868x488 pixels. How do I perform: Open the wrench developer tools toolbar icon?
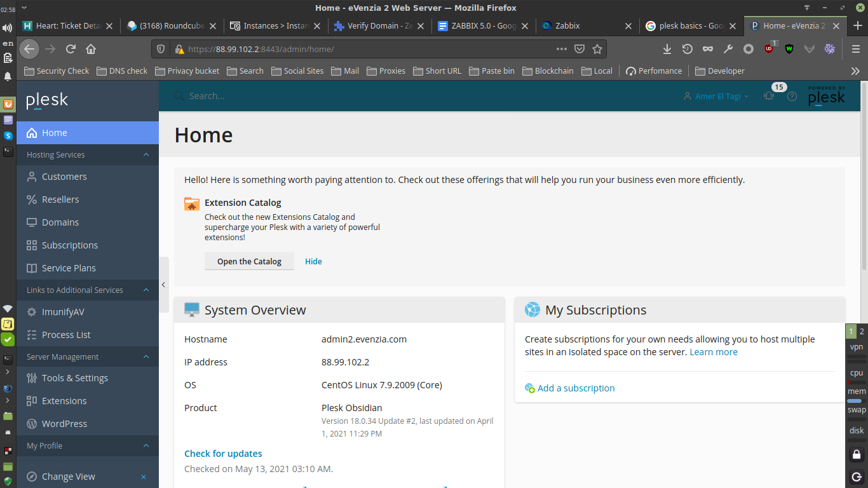click(728, 49)
